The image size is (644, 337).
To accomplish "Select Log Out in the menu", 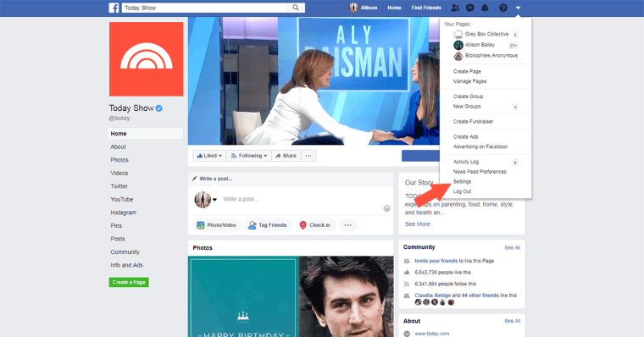I will (462, 191).
